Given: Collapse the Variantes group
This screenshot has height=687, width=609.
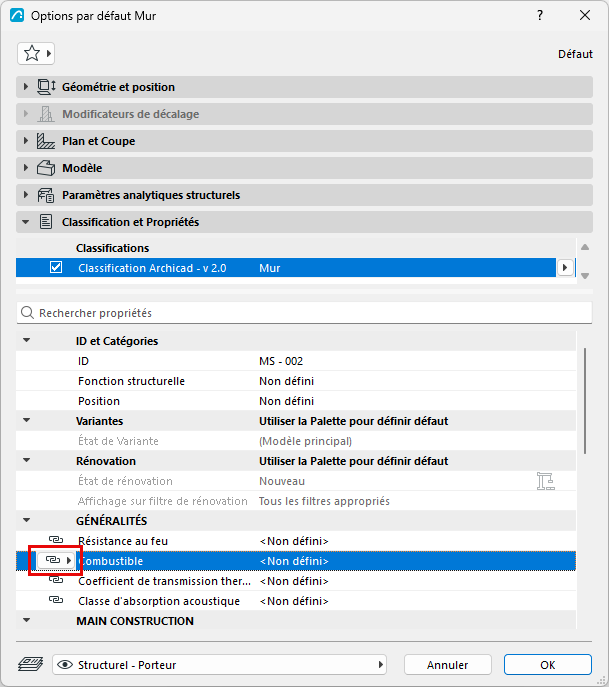Looking at the screenshot, I should (27, 420).
